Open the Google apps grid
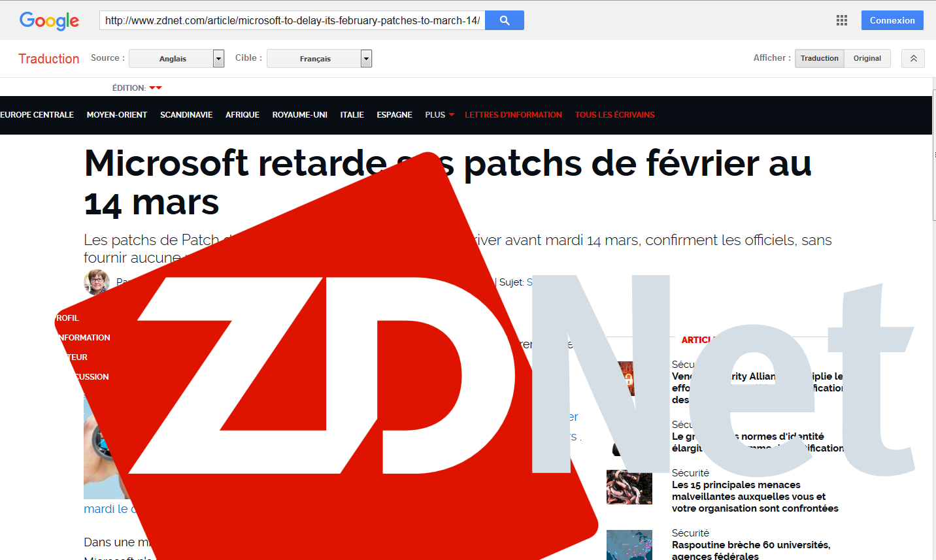The image size is (936, 560). click(x=842, y=20)
